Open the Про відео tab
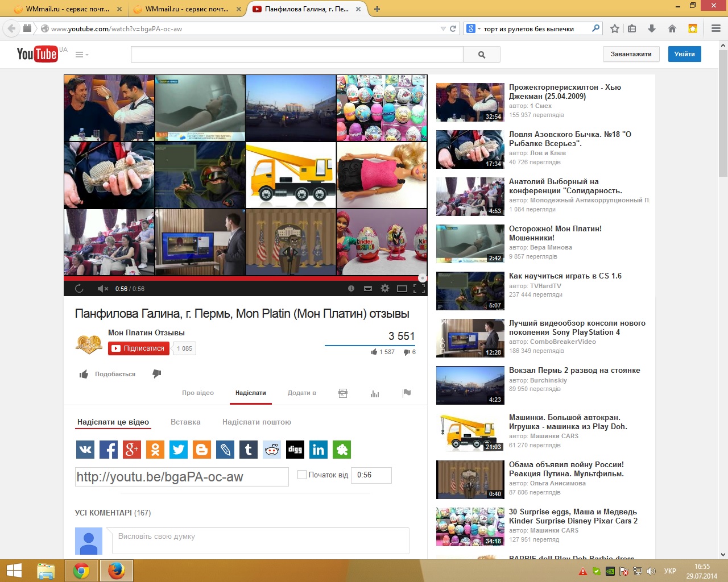The height and width of the screenshot is (582, 728). pos(198,393)
